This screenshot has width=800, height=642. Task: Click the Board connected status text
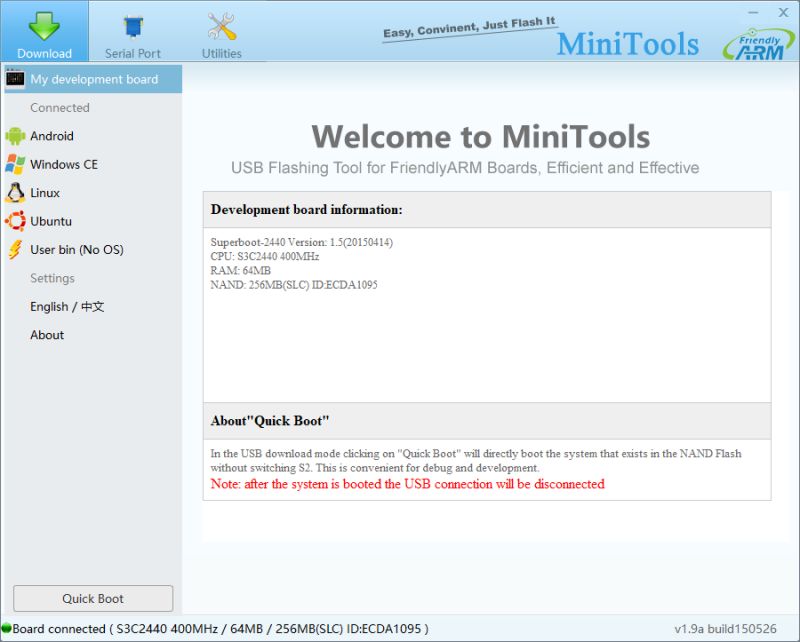(220, 629)
